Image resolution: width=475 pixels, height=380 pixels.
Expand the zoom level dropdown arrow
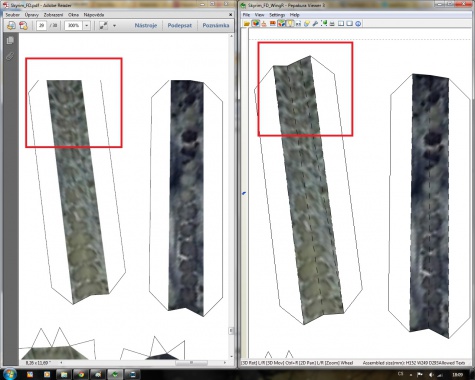(x=86, y=25)
